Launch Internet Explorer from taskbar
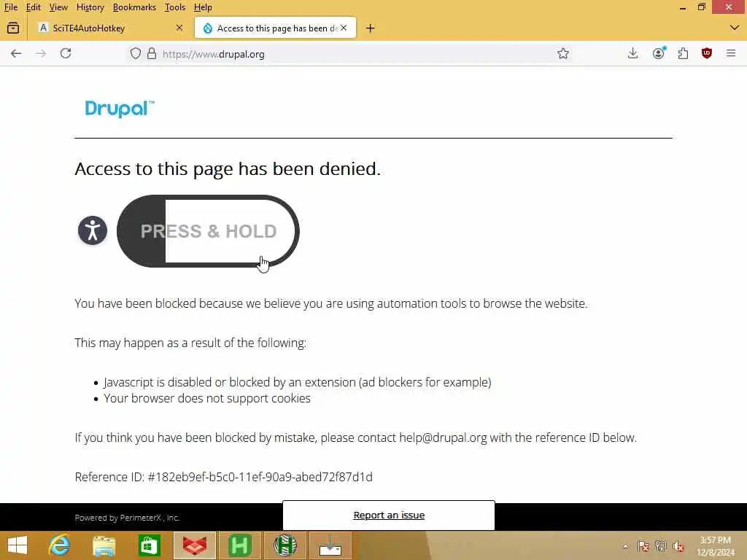The height and width of the screenshot is (560, 747). point(59,545)
